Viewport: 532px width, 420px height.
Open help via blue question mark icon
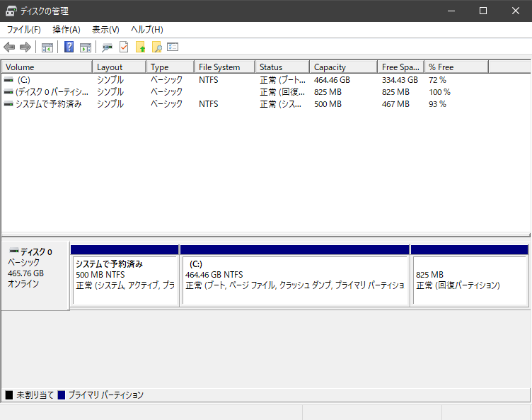point(69,47)
